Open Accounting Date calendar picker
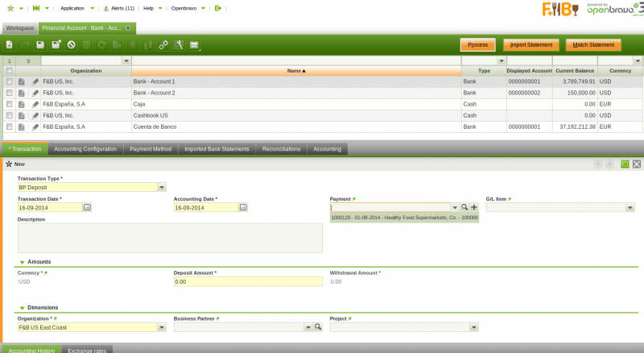Viewport: 644px width, 353px height. click(x=243, y=208)
